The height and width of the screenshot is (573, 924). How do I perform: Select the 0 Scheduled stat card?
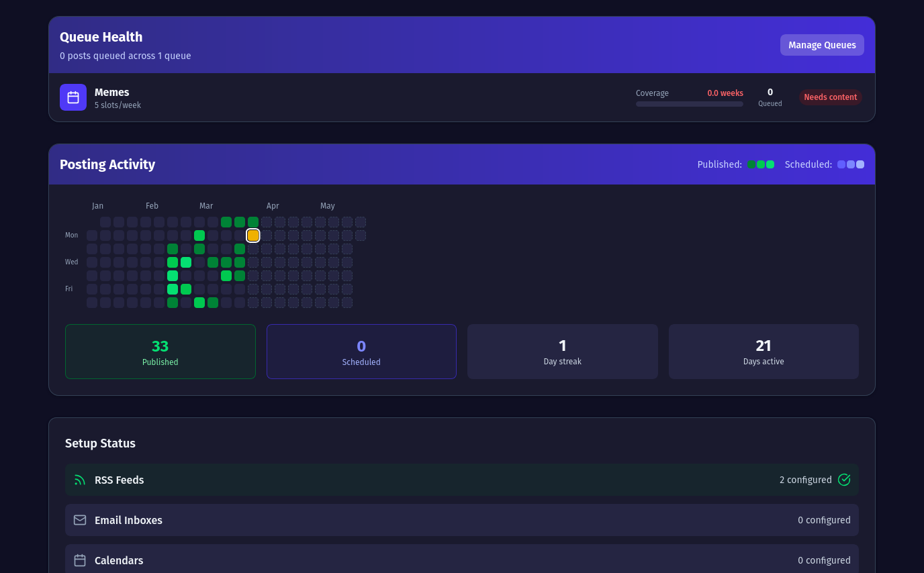pos(361,352)
